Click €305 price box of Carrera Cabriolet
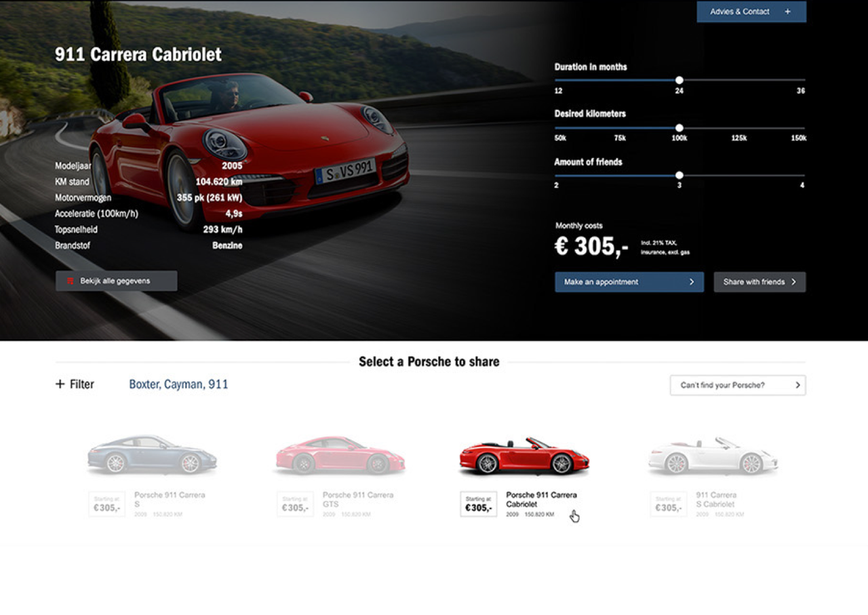 [479, 504]
